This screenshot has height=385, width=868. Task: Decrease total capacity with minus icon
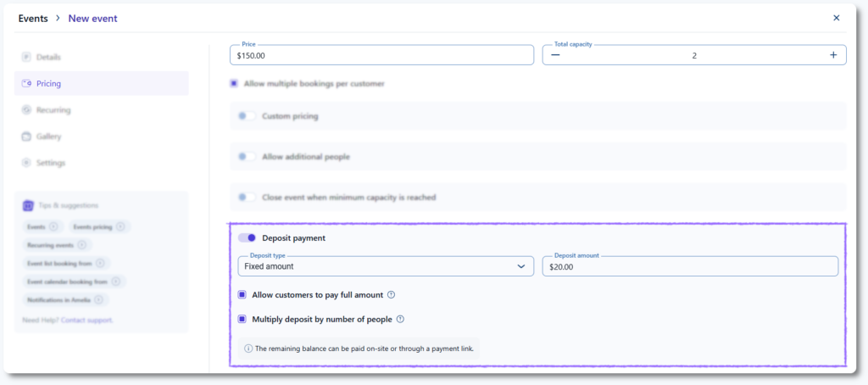click(556, 55)
